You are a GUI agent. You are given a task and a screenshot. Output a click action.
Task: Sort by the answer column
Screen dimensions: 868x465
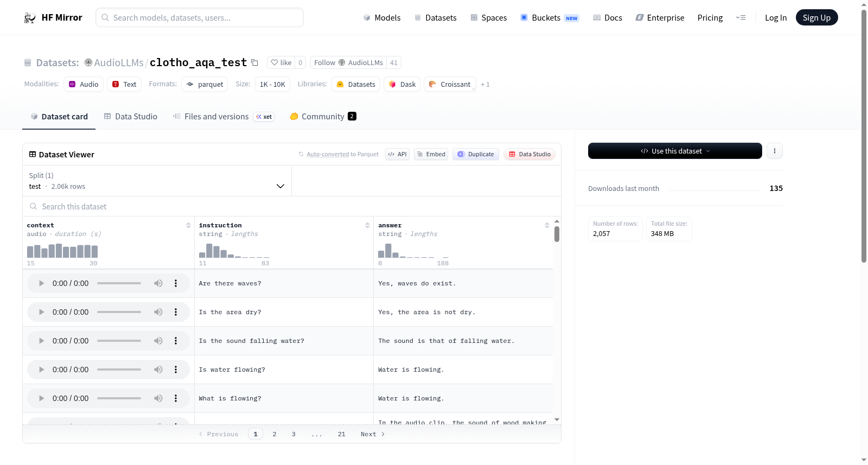pos(547,225)
